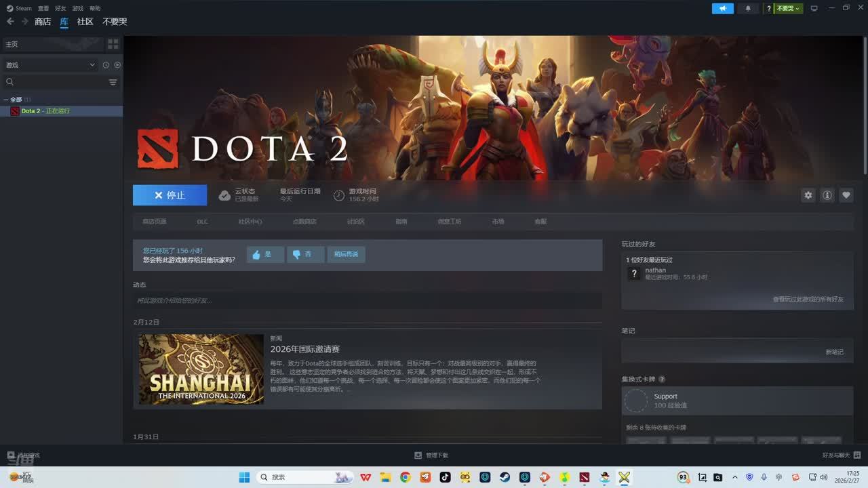
Task: Open TikTok from the Windows taskbar
Action: click(x=445, y=477)
